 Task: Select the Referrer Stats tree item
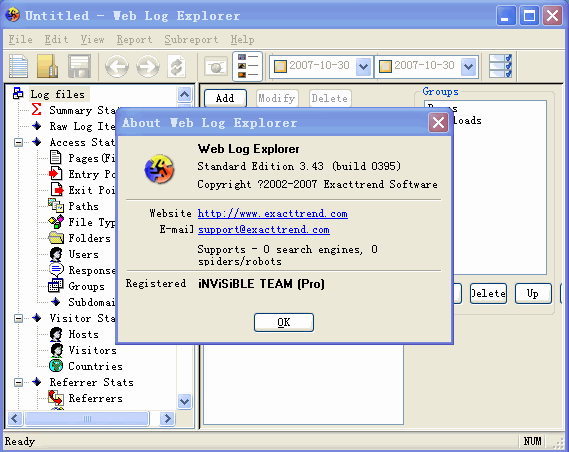pyautogui.click(x=91, y=382)
